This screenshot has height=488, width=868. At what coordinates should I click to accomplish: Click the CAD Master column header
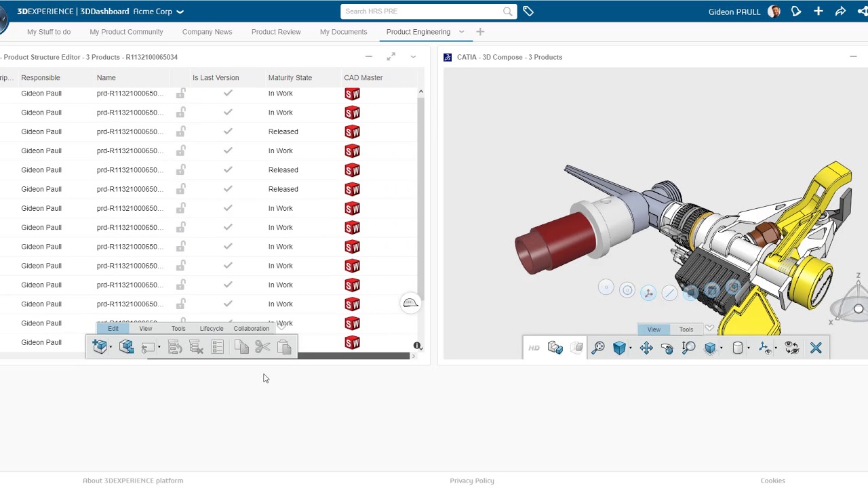click(363, 78)
